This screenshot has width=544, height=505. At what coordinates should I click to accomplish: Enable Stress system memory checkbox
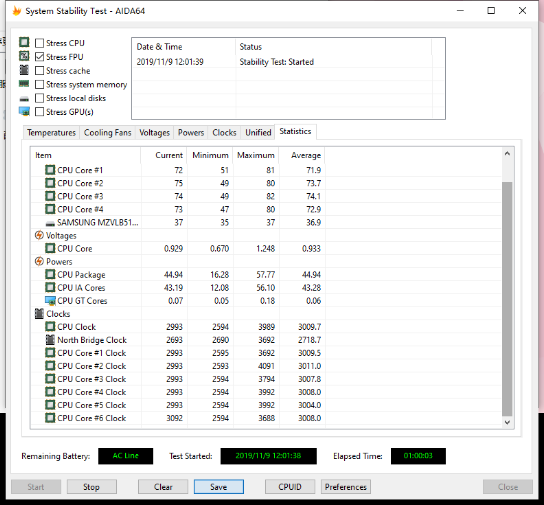[x=40, y=85]
